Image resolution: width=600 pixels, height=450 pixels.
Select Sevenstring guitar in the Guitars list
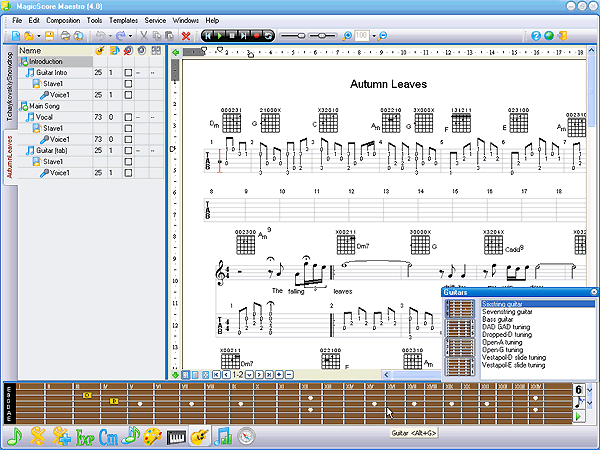[x=507, y=311]
